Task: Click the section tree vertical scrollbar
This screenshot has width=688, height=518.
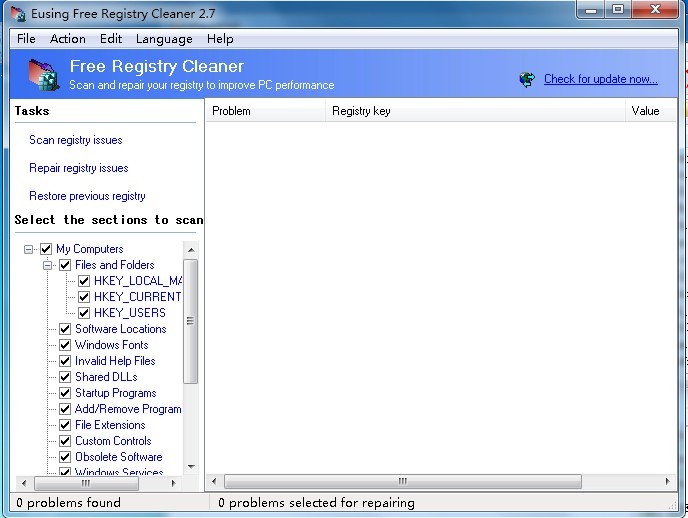Action: pyautogui.click(x=190, y=320)
